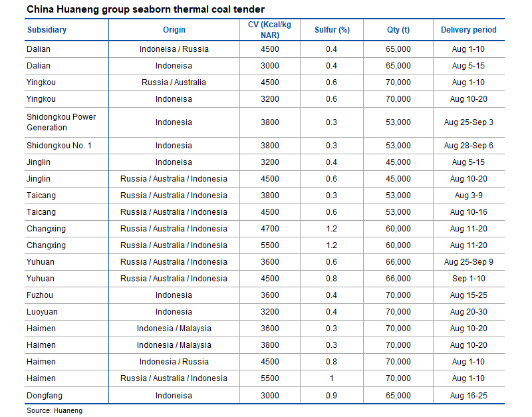
Task: Click the table title text
Action: click(146, 9)
